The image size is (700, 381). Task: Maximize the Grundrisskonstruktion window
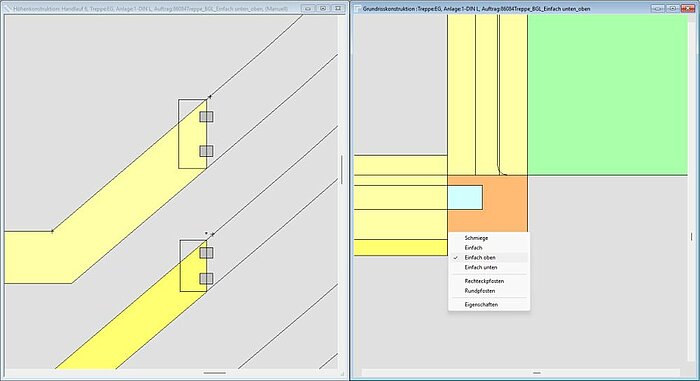(x=673, y=8)
